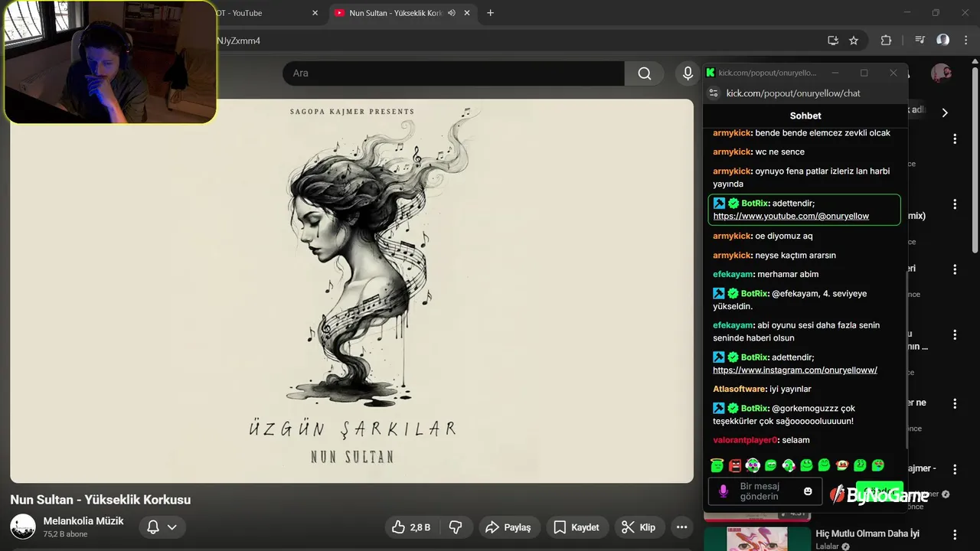Create a clip with Klip button
This screenshot has width=980, height=551.
(x=639, y=527)
